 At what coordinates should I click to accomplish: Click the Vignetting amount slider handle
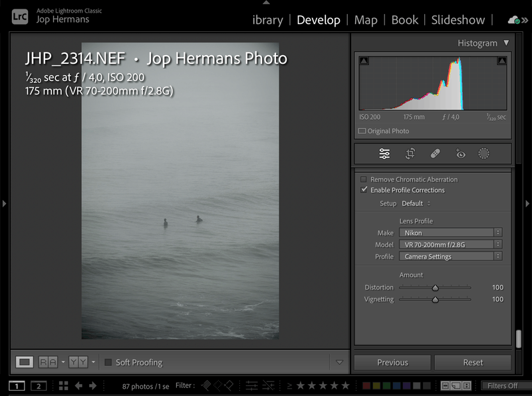[x=436, y=300]
